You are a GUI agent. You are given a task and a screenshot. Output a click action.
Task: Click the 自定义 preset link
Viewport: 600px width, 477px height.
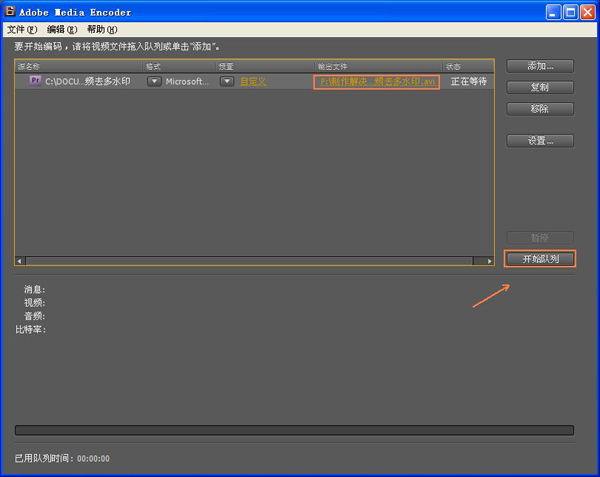[253, 81]
